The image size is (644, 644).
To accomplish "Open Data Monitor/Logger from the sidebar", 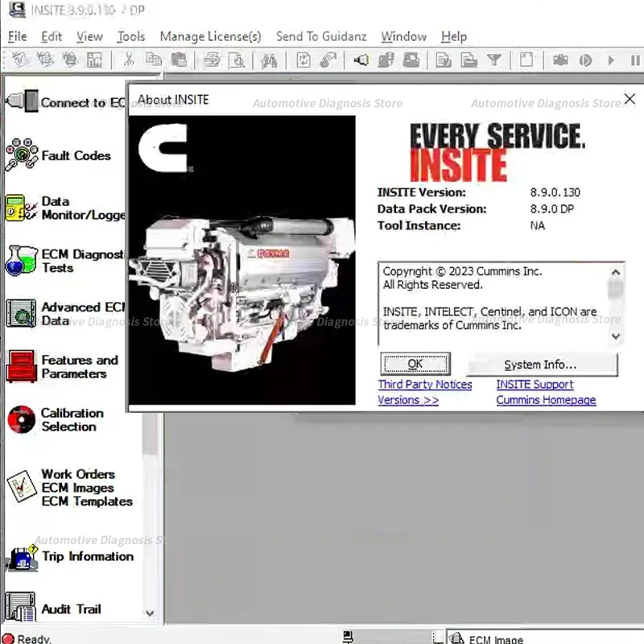I will (65, 208).
